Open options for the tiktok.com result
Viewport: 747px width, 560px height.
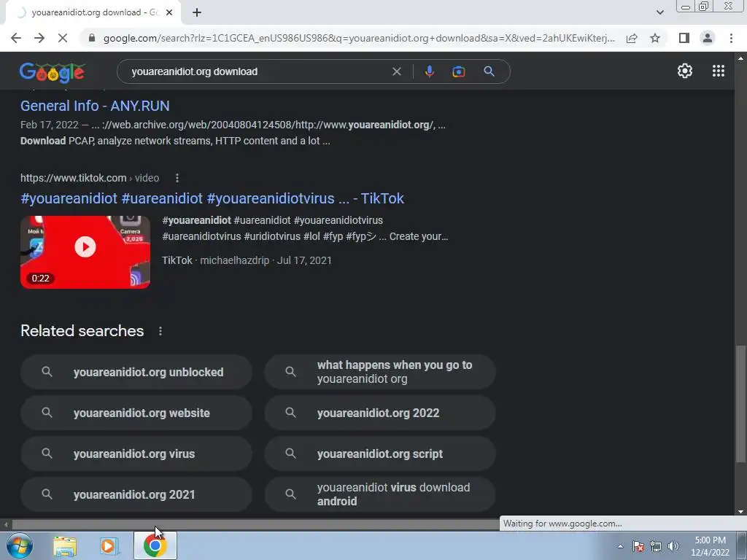(177, 178)
